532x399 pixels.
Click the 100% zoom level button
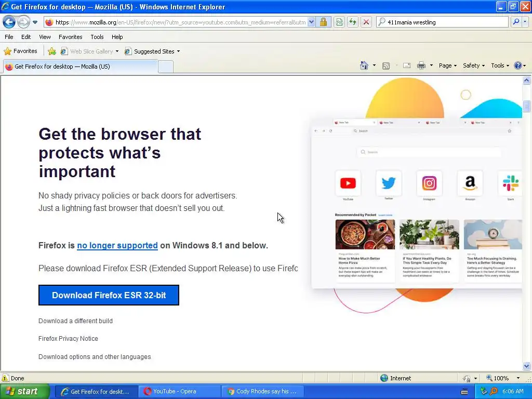coord(498,378)
